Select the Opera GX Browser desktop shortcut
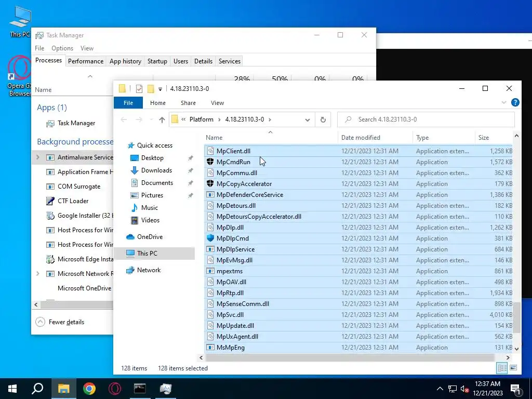Viewport: 532px width, 399px height. (19, 76)
